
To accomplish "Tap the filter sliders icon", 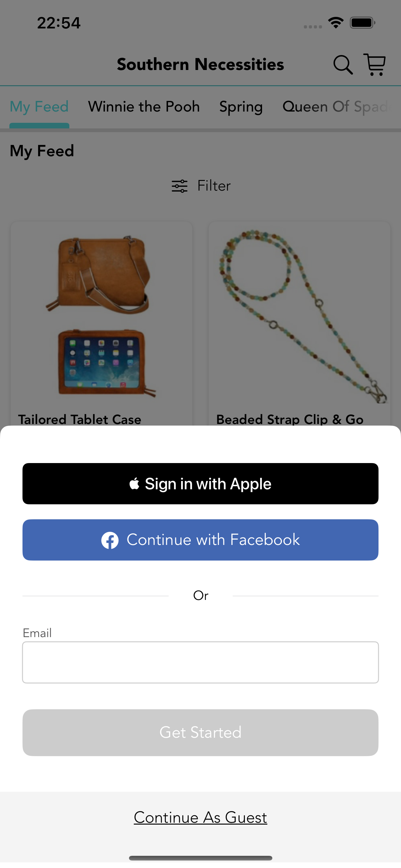I will coord(180,186).
